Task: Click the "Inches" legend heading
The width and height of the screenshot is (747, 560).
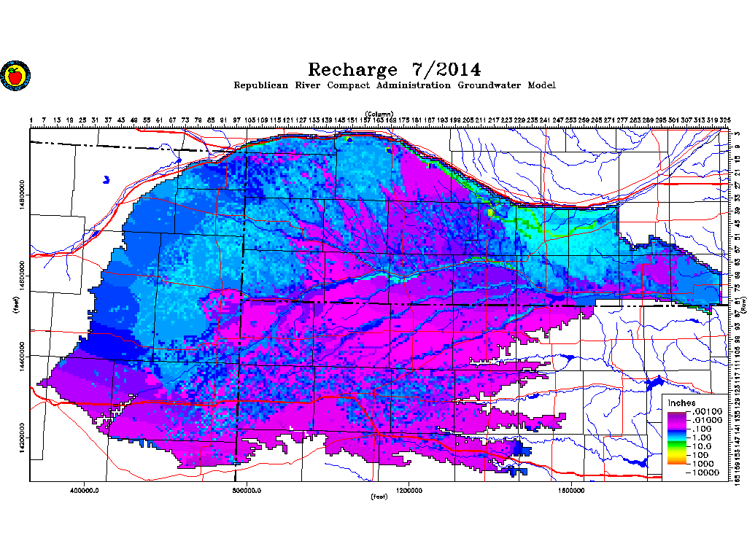Action: click(x=682, y=403)
